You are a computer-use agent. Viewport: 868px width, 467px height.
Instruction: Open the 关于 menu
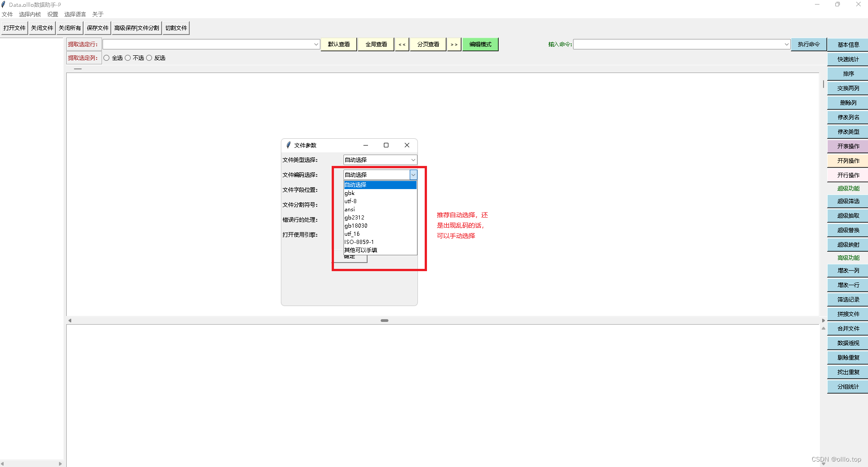[98, 14]
